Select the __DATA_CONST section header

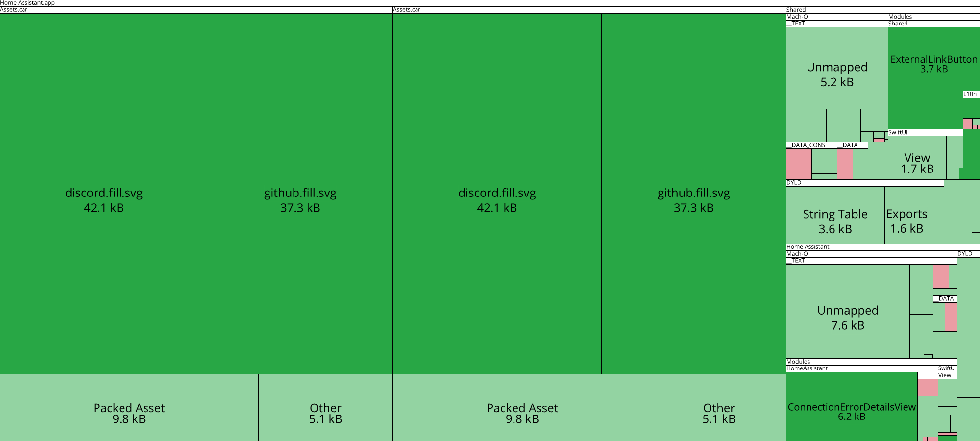pos(811,145)
